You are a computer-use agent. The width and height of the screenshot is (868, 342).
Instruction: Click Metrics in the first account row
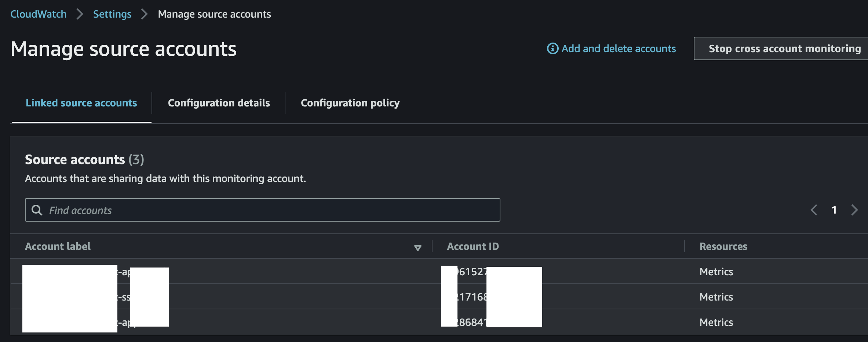coord(716,272)
